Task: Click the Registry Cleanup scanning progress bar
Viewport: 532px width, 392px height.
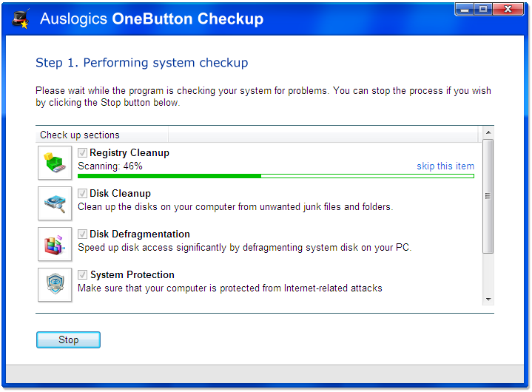Action: point(276,176)
